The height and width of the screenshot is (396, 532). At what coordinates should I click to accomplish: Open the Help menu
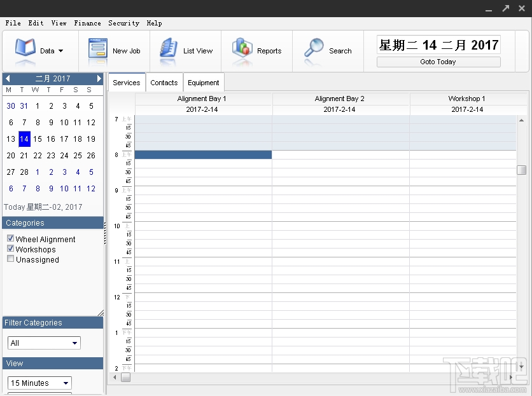point(155,23)
